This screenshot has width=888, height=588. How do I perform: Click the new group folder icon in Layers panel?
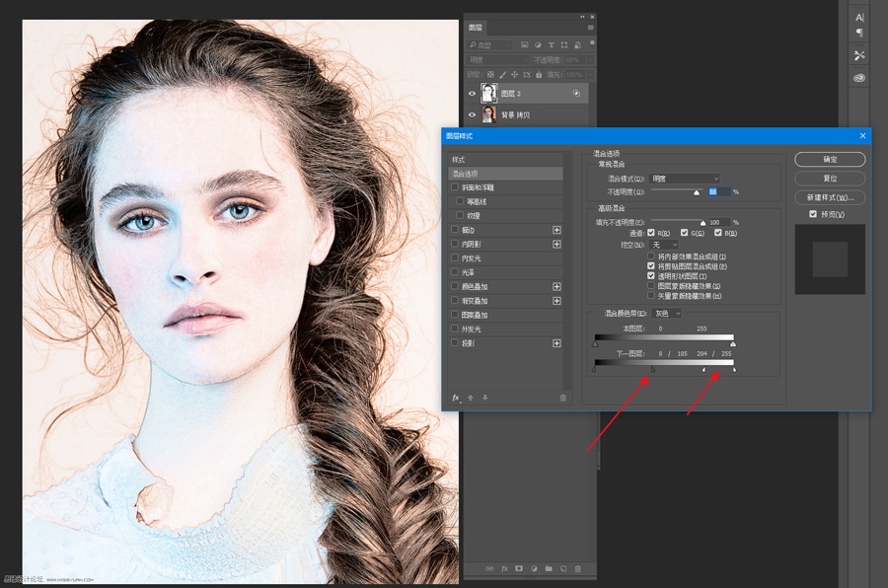tap(548, 569)
